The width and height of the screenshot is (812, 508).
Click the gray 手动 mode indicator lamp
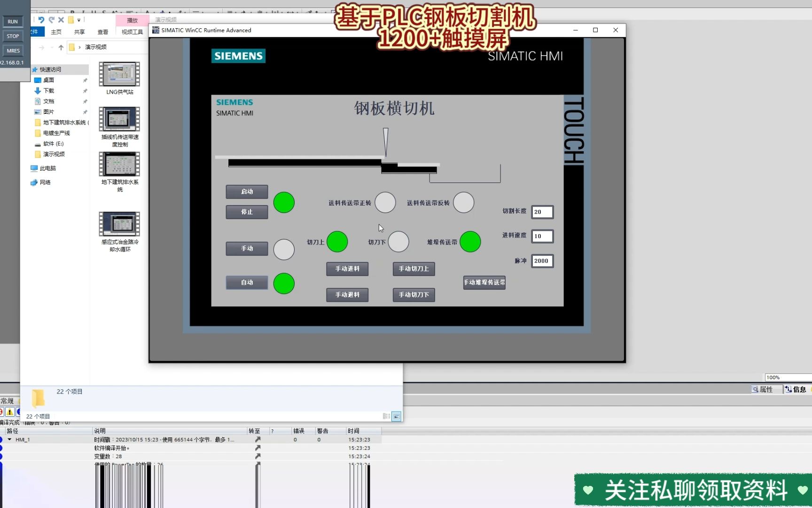pyautogui.click(x=284, y=250)
